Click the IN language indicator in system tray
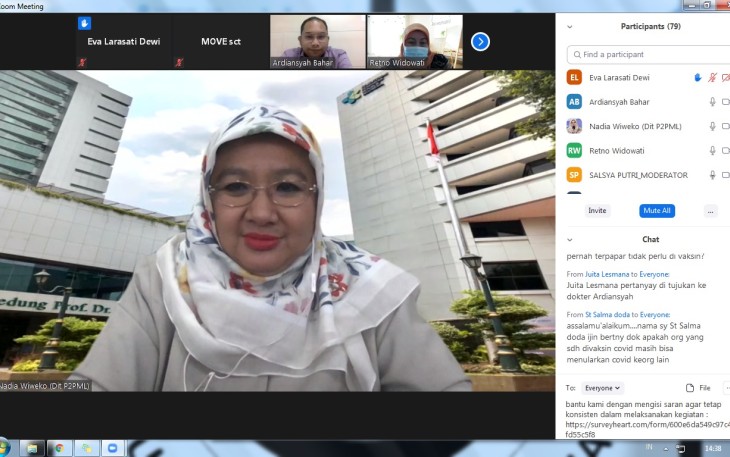This screenshot has width=730, height=457. 649,447
